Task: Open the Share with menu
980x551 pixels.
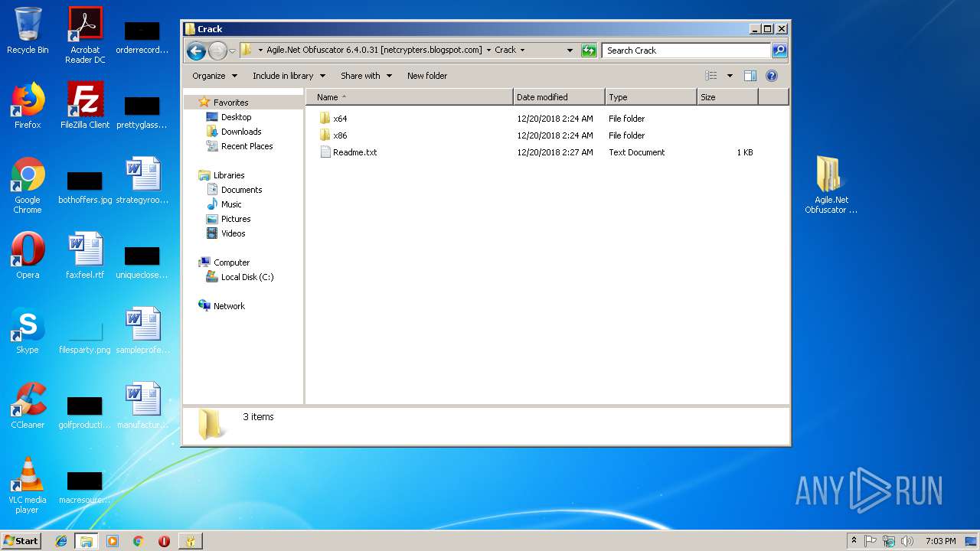Action: (x=366, y=76)
